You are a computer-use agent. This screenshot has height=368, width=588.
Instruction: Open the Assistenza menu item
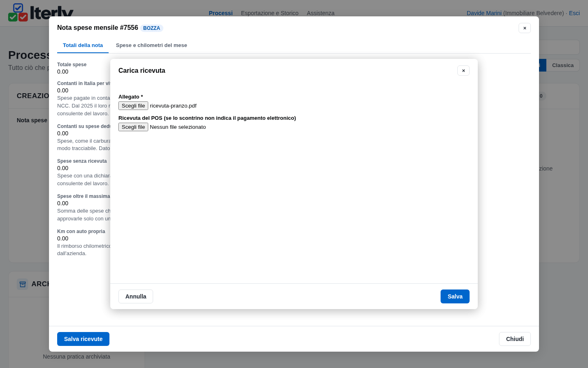(x=321, y=13)
